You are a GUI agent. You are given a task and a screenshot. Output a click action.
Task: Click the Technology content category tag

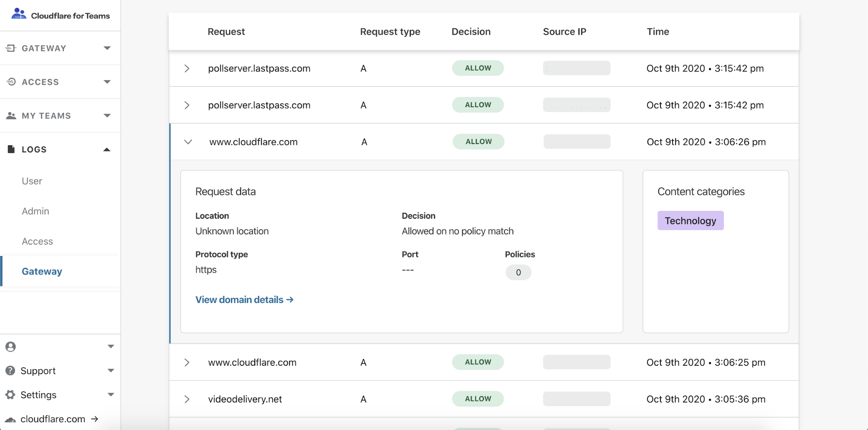click(690, 220)
